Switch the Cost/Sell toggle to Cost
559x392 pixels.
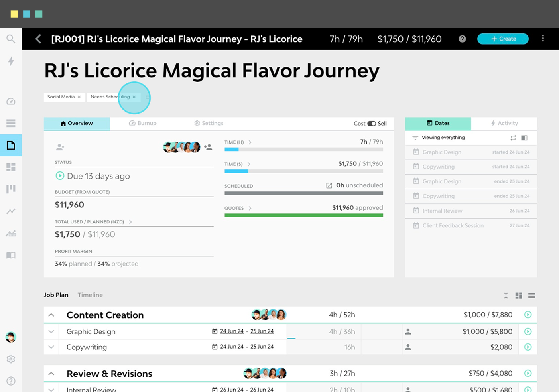(x=371, y=124)
